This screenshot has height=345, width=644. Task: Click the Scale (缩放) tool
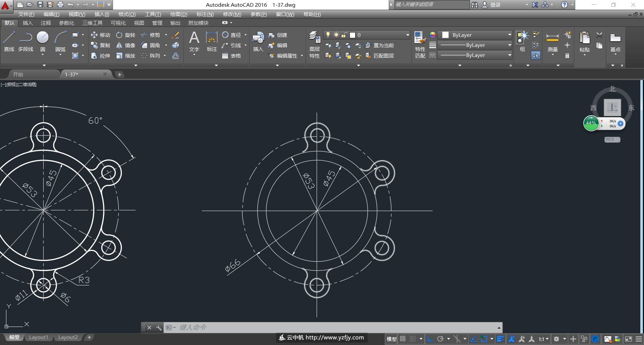125,56
